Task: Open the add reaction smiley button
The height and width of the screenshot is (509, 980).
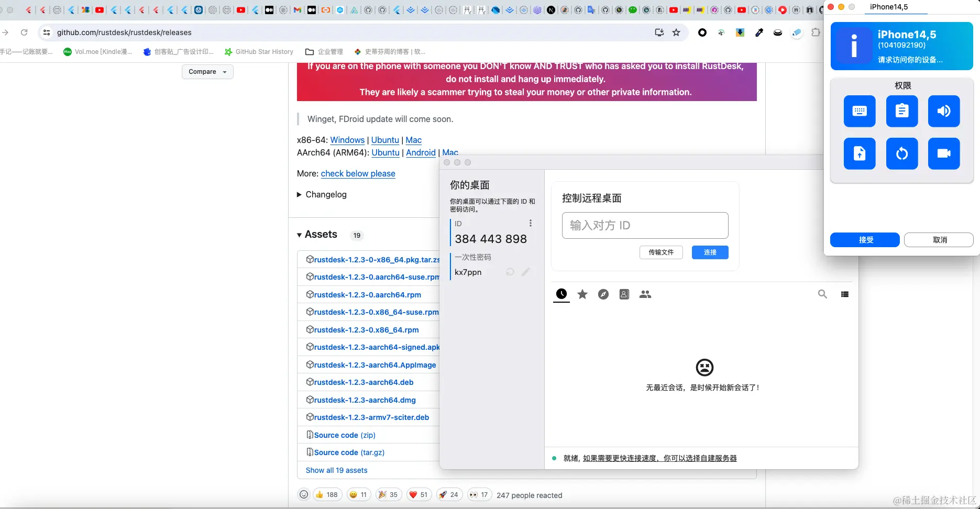Action: pyautogui.click(x=304, y=494)
